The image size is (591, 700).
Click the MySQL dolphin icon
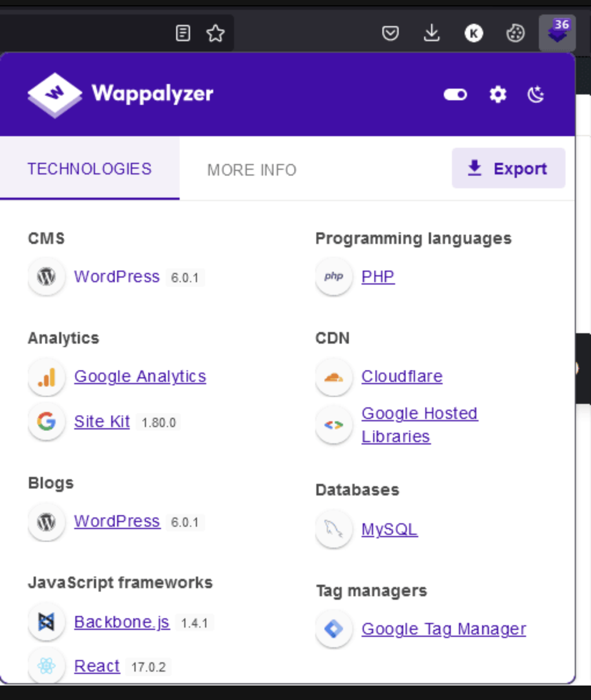[x=334, y=529]
